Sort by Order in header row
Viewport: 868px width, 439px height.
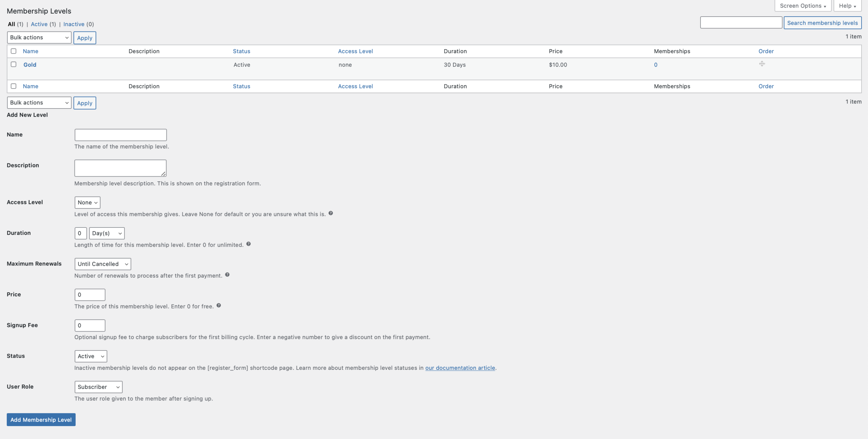[x=766, y=51]
